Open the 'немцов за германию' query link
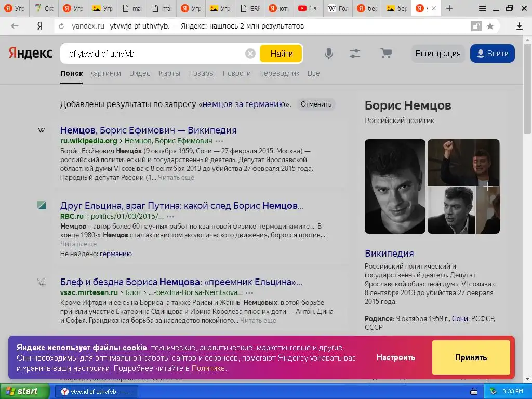The width and height of the screenshot is (532, 399). coord(244,104)
